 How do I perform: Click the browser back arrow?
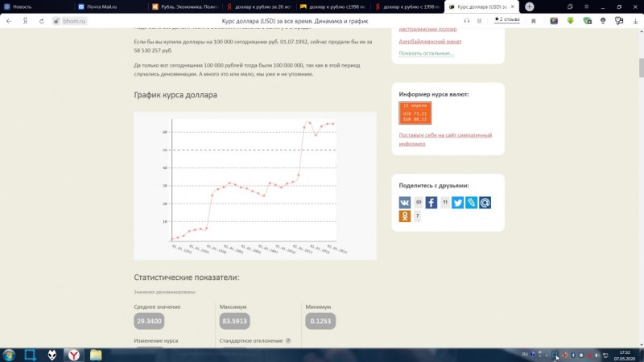point(9,21)
